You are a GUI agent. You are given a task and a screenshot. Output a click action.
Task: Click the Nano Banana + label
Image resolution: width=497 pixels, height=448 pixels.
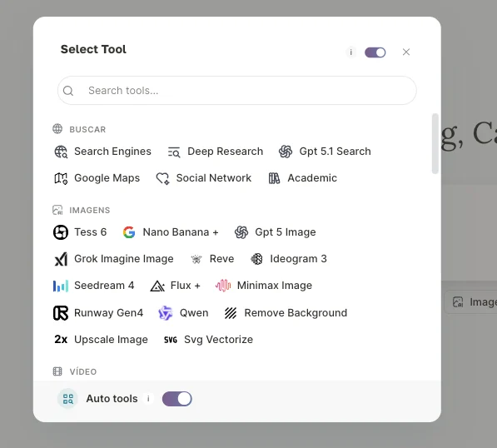181,232
